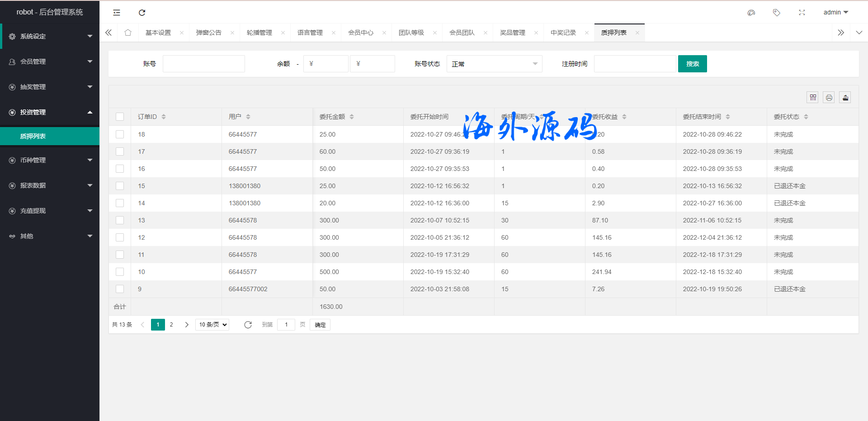
Task: Open the theme palette icon
Action: tap(751, 13)
